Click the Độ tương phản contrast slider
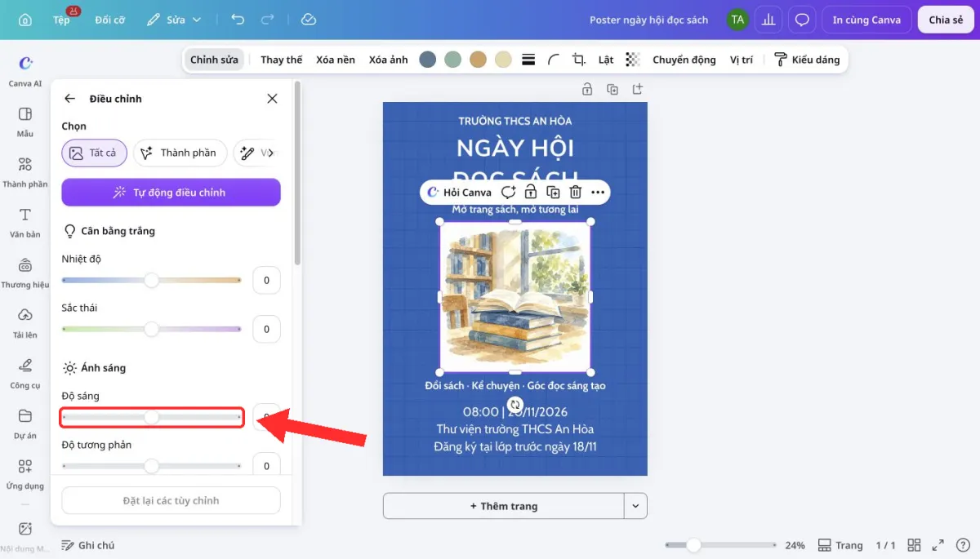 pyautogui.click(x=152, y=466)
